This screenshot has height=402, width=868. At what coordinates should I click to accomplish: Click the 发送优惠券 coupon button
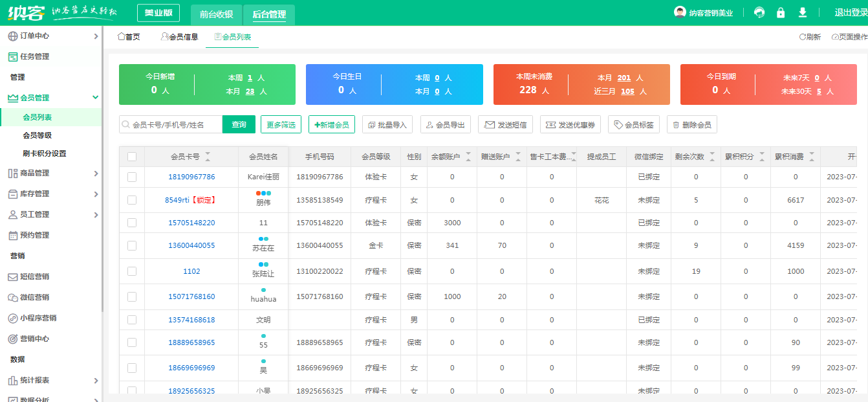(570, 124)
